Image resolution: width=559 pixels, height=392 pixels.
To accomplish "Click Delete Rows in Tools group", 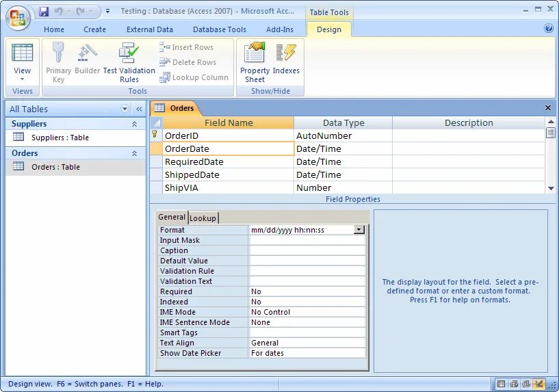I will tap(187, 62).
